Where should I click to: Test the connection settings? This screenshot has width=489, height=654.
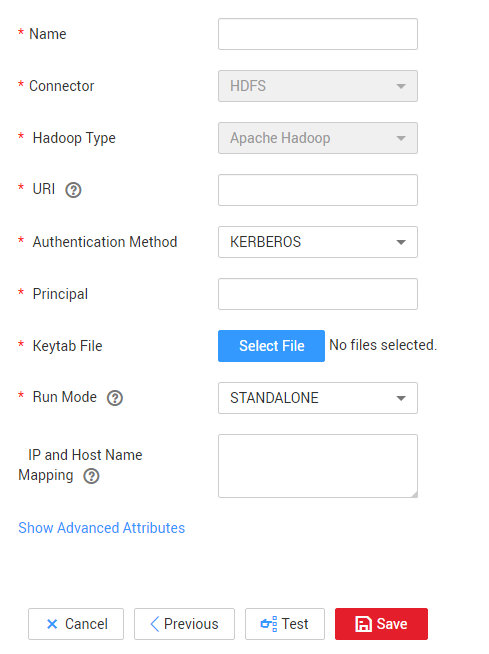(285, 624)
